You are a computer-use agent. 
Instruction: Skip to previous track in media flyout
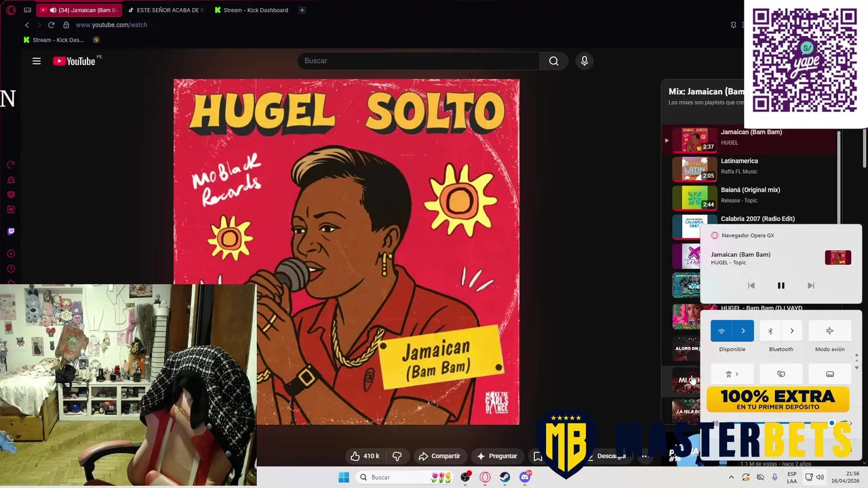point(751,285)
